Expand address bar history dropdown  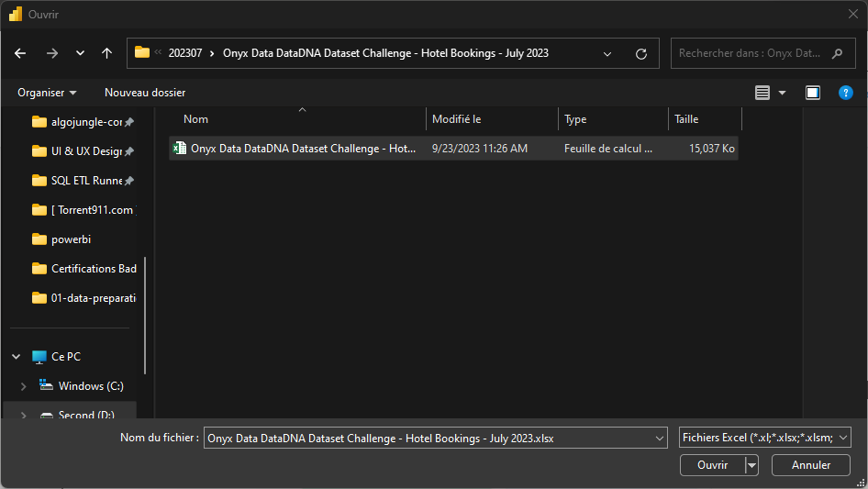[607, 54]
